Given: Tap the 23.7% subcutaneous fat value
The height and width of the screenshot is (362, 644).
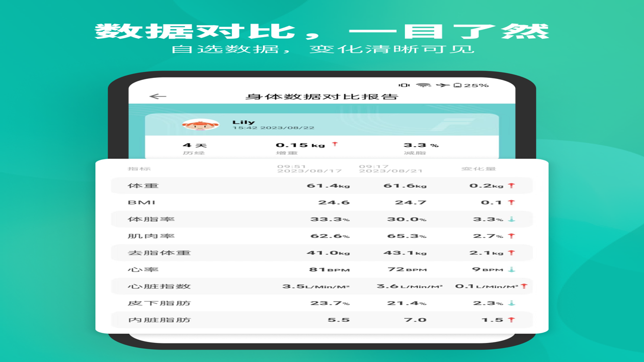Looking at the screenshot, I should point(330,303).
